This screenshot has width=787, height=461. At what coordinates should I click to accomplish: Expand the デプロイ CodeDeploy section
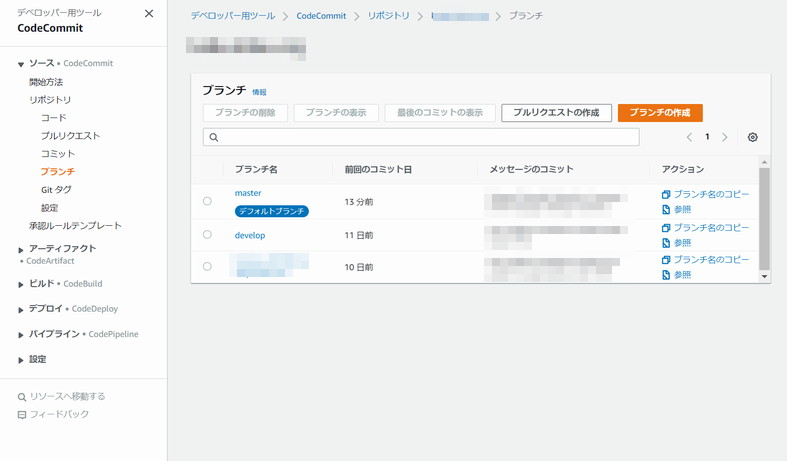point(21,310)
